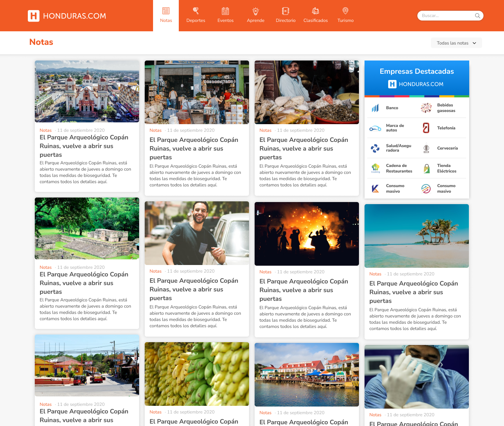The height and width of the screenshot is (426, 504).
Task: Open the bonfire silhouettes thumbnail
Action: tap(307, 234)
